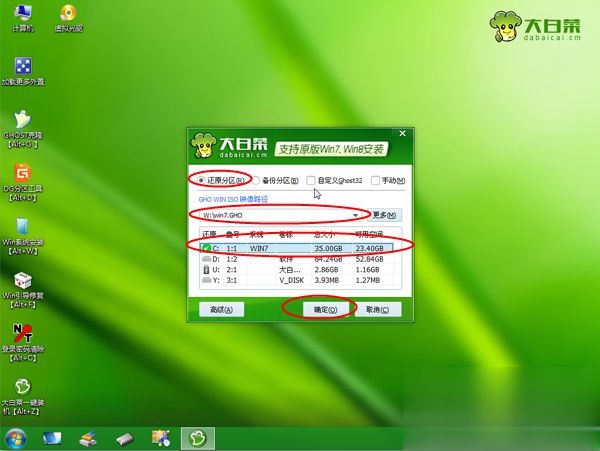
Task: Click the 支持原版Win7, Win8安装 banner text
Action: tap(331, 149)
